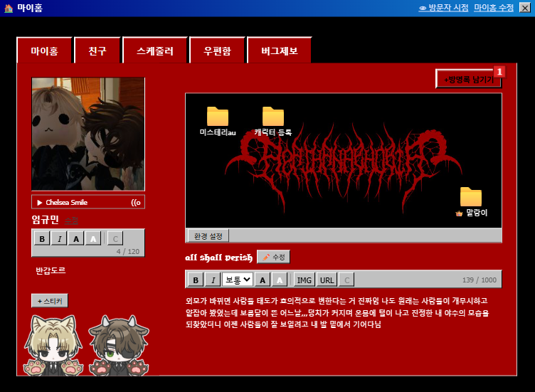Click the 임규민 nickname

tap(45, 219)
